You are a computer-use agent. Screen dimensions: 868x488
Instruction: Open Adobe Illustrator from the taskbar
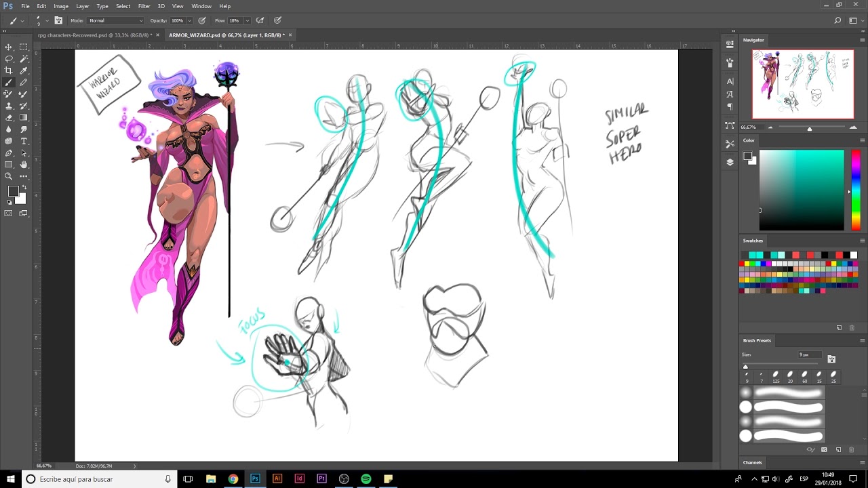[277, 479]
